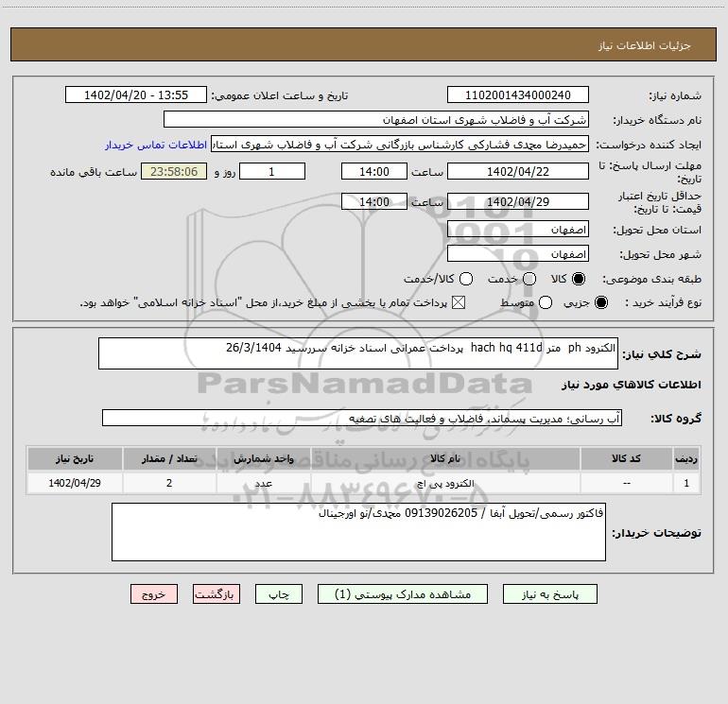
Task: Click the پاسخ به نیاز button
Action: point(549,594)
